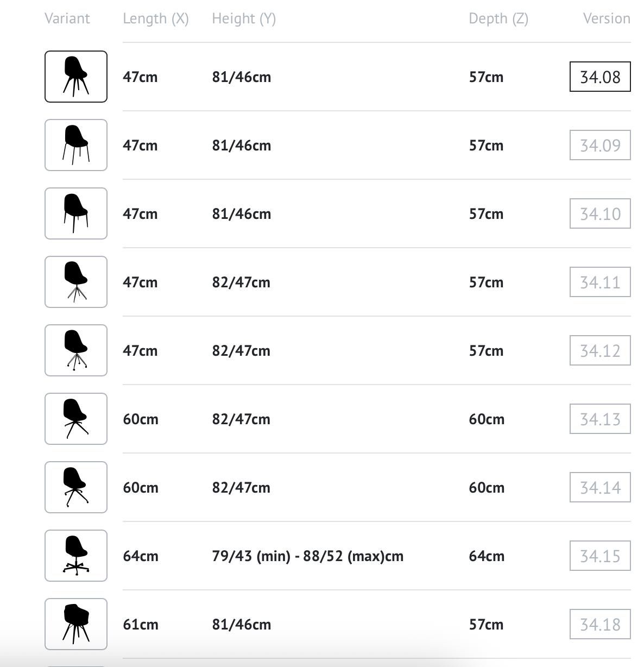
Task: Choose version 34.15 for adjustable chair
Action: [600, 556]
